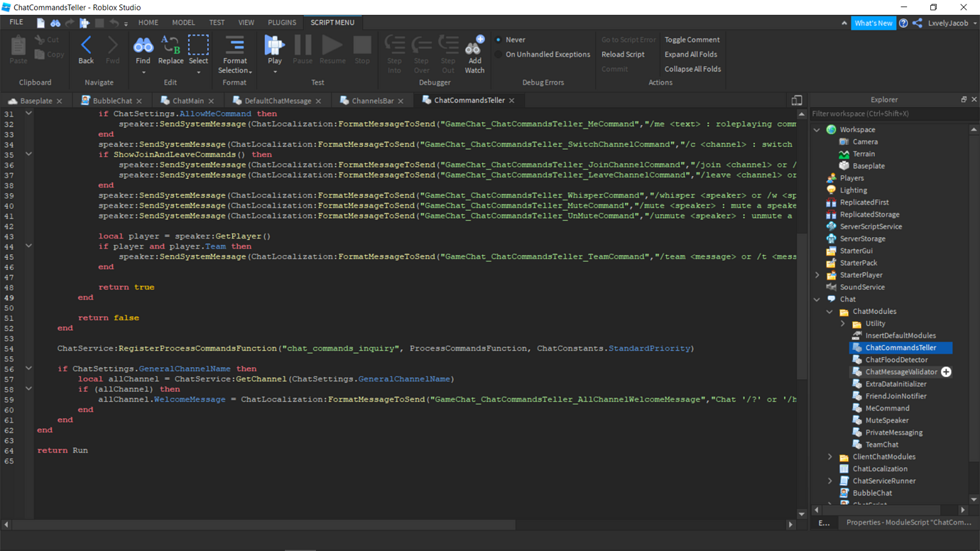
Task: Collapse the Workspace tree node
Action: point(817,130)
